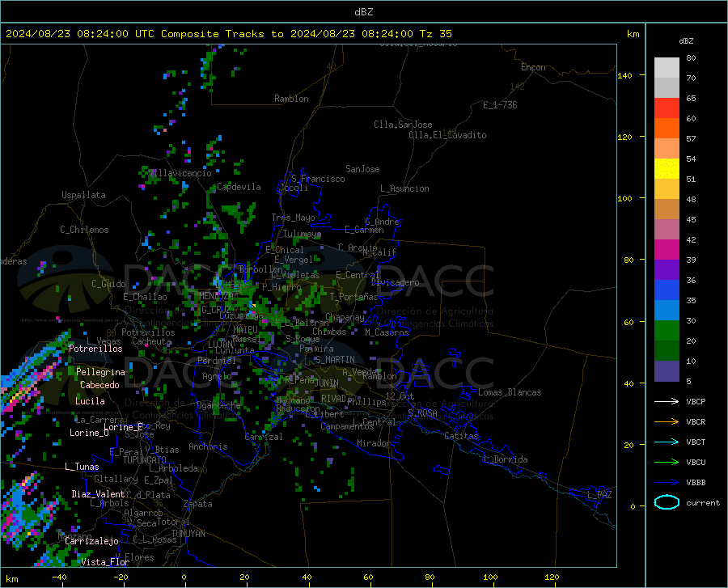The height and width of the screenshot is (588, 728).
Task: Select the red 65 dBZ swatch
Action: pos(667,108)
